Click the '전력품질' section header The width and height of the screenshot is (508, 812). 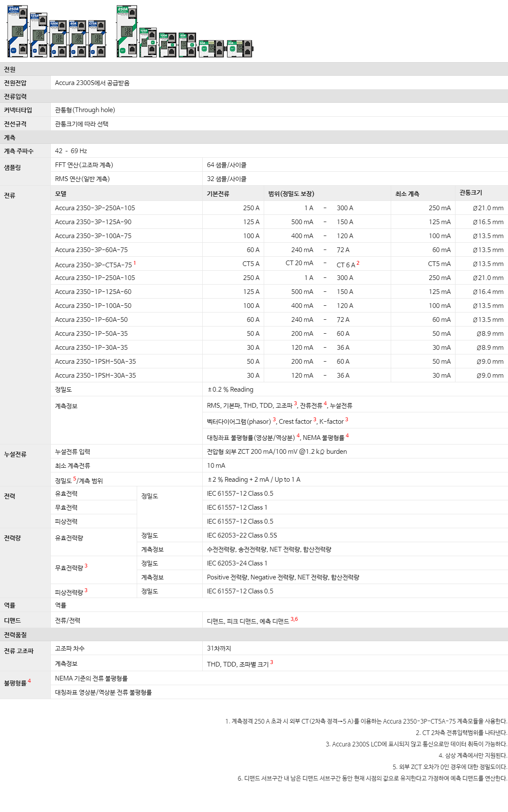click(254, 635)
